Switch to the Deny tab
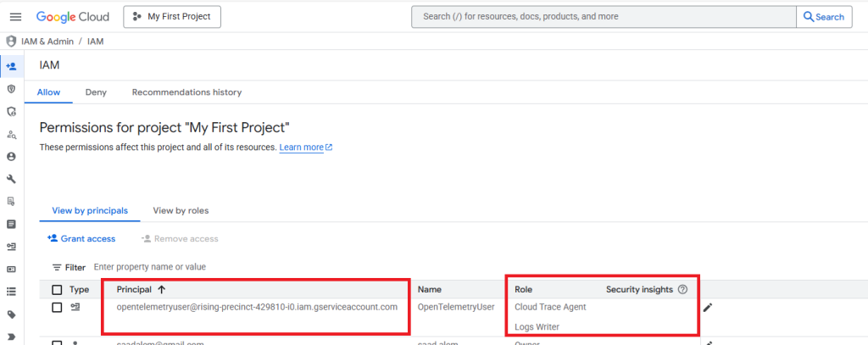 (x=96, y=92)
